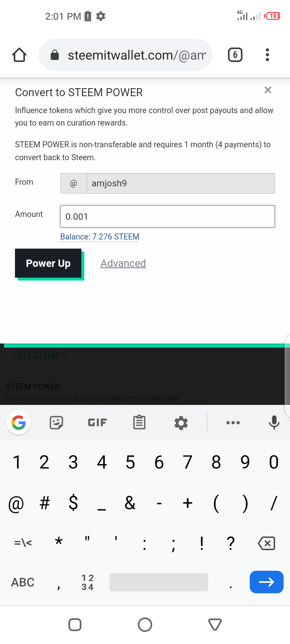Switch keyboard to ABC letters

(x=23, y=582)
